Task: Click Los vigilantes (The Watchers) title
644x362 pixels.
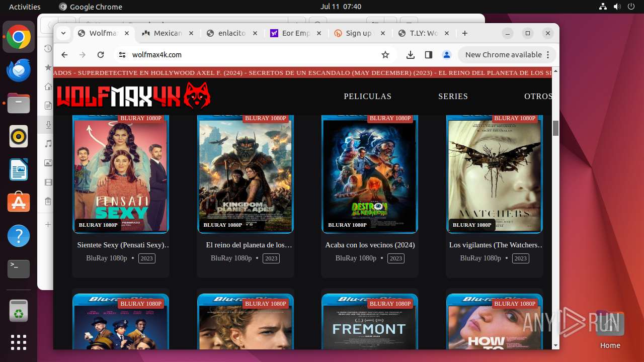Action: coord(497,245)
